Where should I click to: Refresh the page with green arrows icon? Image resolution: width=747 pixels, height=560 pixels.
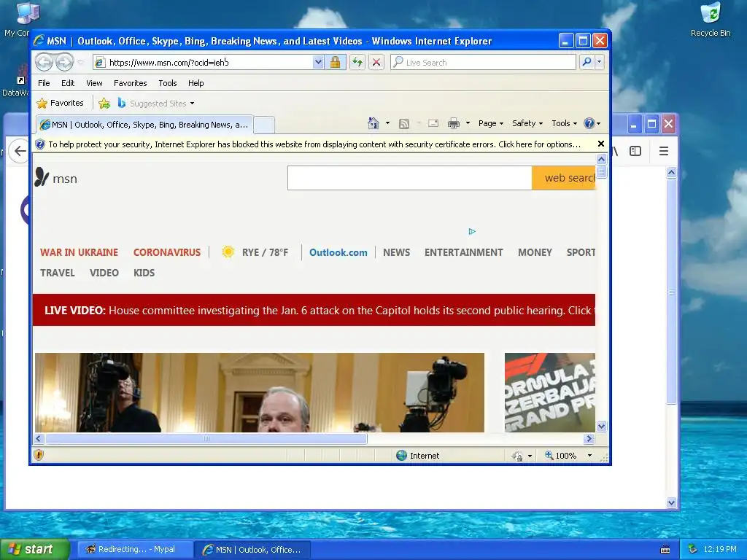click(357, 63)
